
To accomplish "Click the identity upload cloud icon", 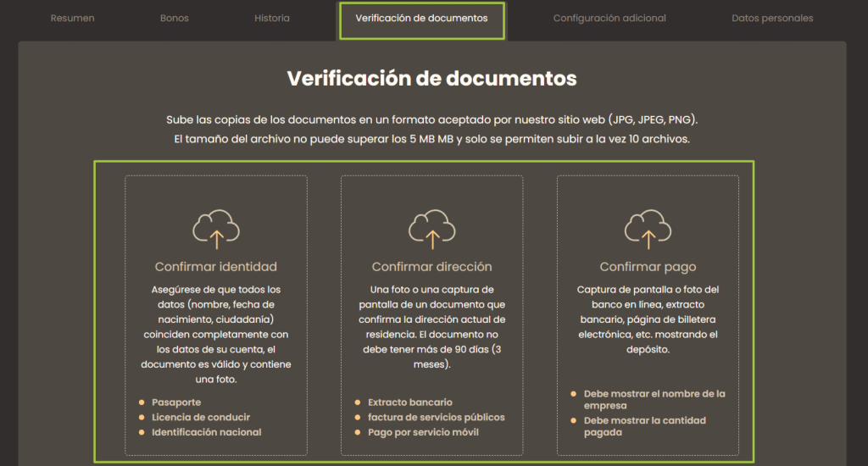I will pos(215,228).
